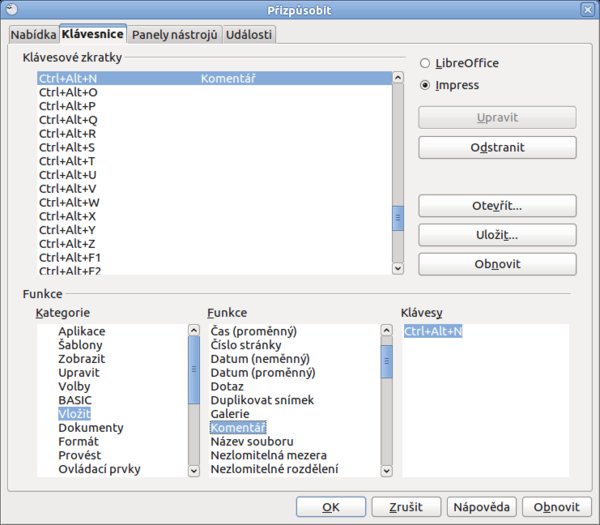Select Datum (neměnný) function
This screenshot has height=525, width=600.
pos(260,359)
